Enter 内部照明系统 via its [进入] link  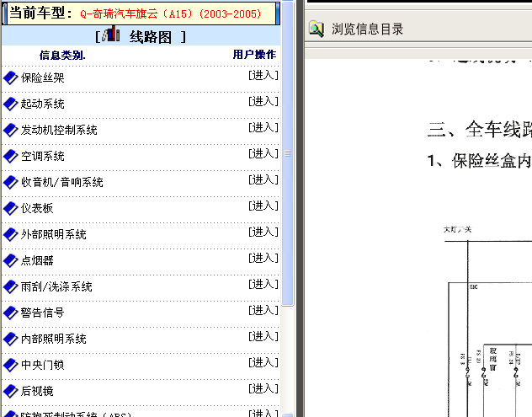(263, 337)
